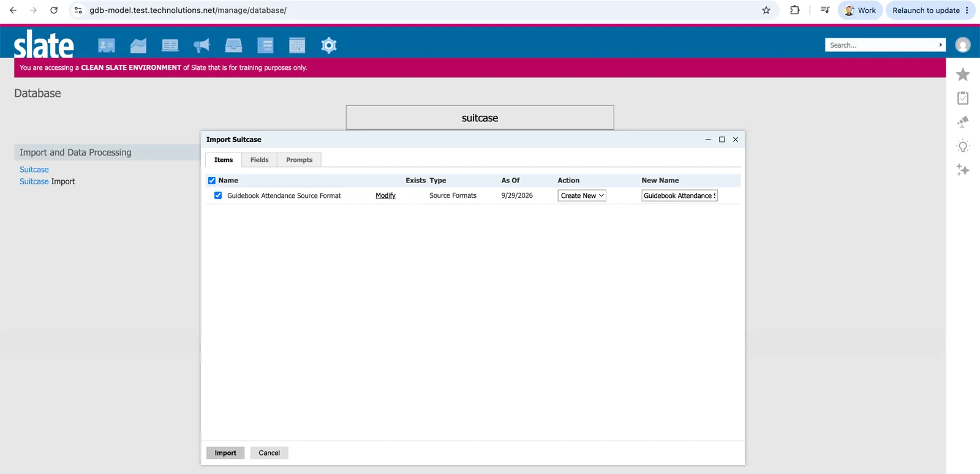This screenshot has width=980, height=474.
Task: Open the telescope sidebar icon
Action: pos(963,122)
